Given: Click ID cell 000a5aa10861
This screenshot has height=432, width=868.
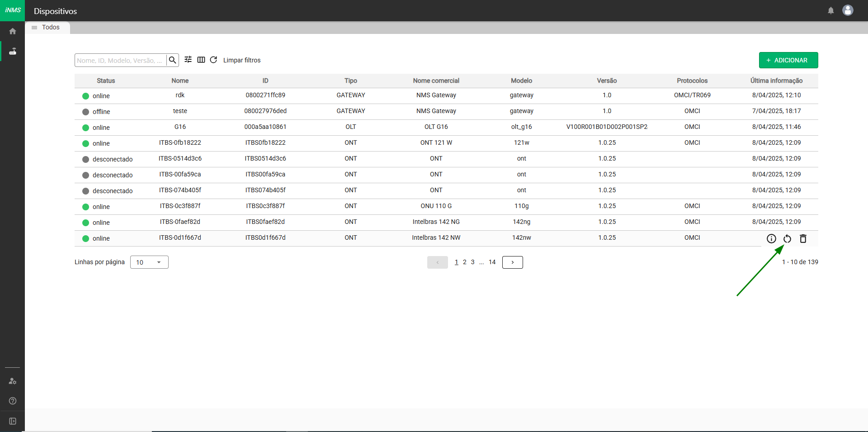Looking at the screenshot, I should 265,127.
